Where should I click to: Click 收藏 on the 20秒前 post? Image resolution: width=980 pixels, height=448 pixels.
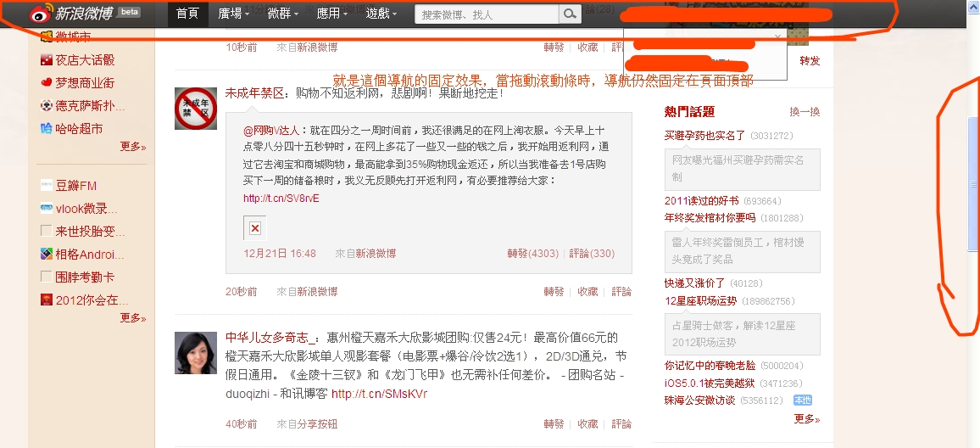point(587,292)
